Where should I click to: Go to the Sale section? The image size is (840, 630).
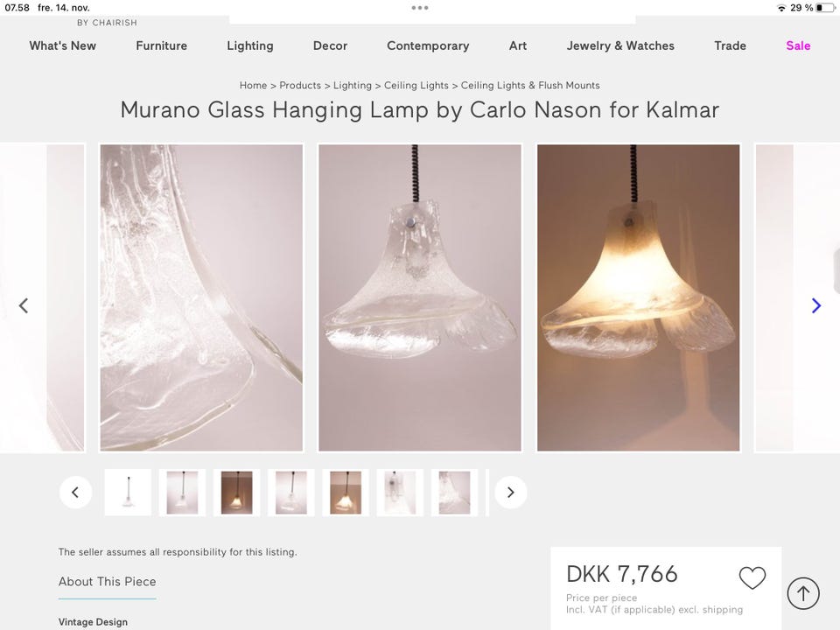tap(798, 45)
